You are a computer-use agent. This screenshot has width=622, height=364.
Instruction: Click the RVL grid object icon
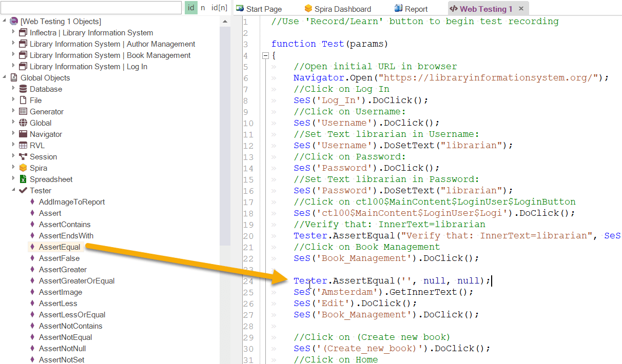pos(23,145)
